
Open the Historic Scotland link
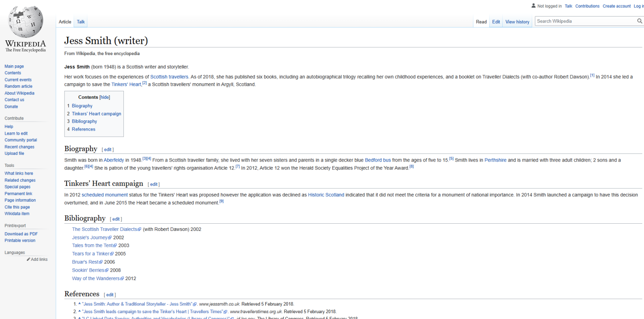point(326,195)
